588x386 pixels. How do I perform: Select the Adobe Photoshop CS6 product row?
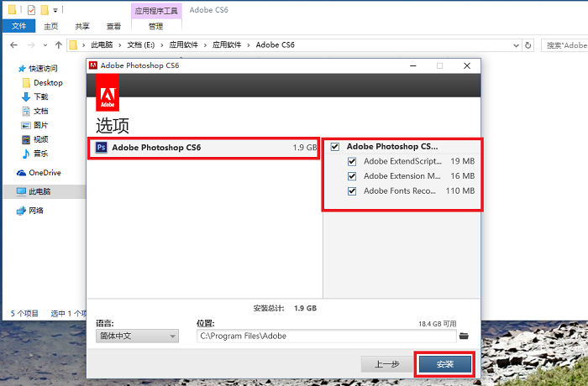point(203,148)
